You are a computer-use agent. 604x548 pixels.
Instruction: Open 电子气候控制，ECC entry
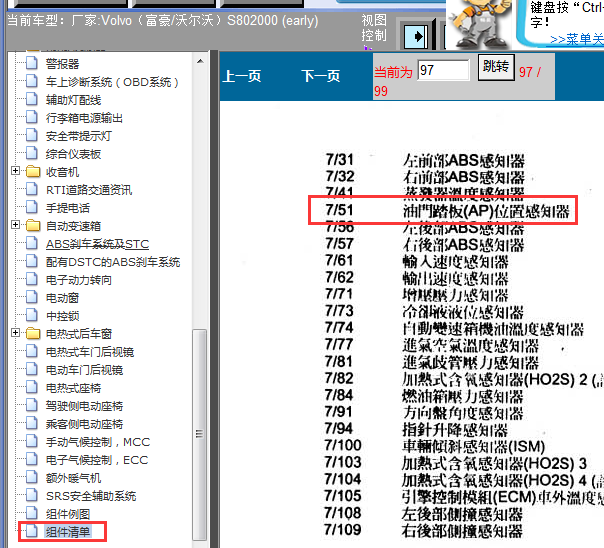click(97, 460)
